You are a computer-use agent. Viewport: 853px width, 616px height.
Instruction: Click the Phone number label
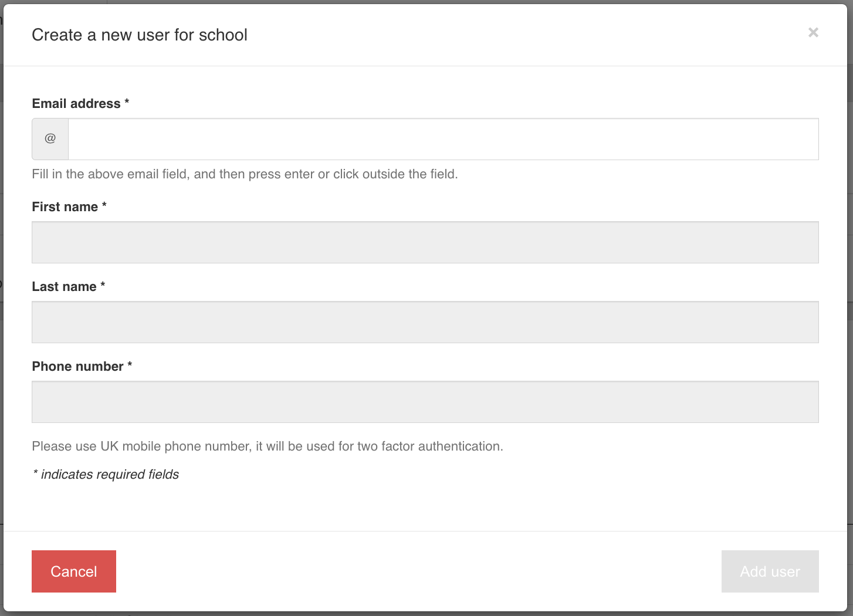tap(77, 367)
